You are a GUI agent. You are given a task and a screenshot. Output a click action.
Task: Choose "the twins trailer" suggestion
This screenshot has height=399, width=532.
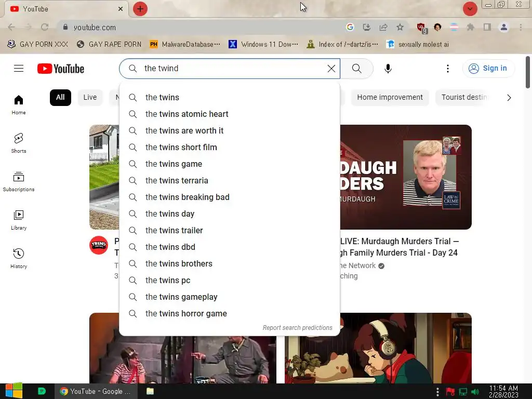[230, 230]
